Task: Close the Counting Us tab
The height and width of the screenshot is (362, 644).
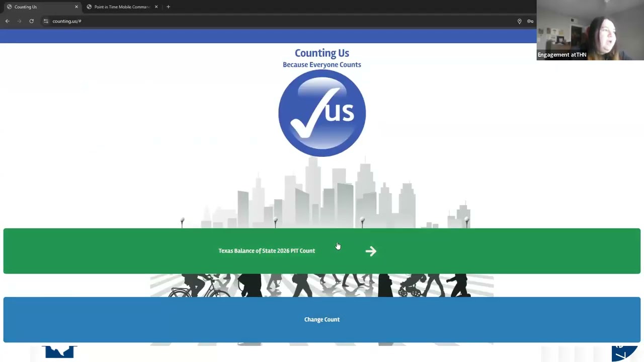Action: (x=76, y=7)
